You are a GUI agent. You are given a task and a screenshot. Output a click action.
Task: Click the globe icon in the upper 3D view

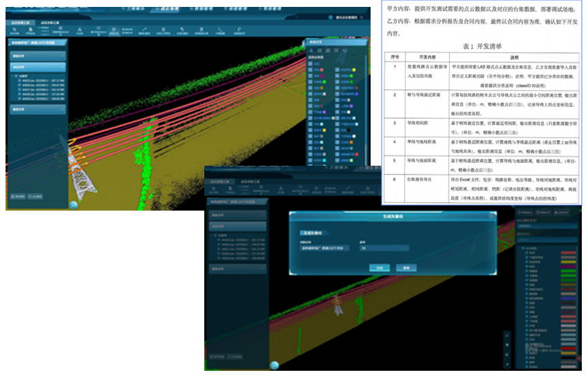coord(74,204)
